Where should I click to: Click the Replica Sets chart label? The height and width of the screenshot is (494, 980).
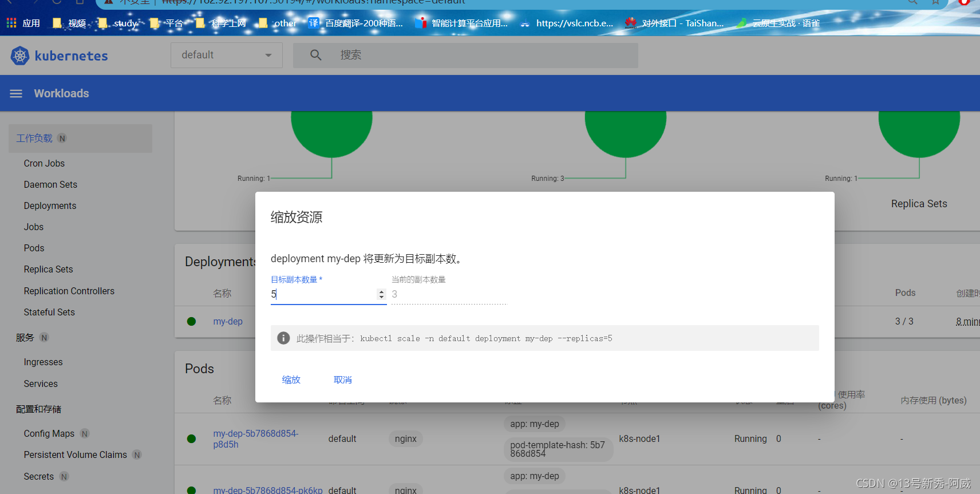click(x=919, y=204)
